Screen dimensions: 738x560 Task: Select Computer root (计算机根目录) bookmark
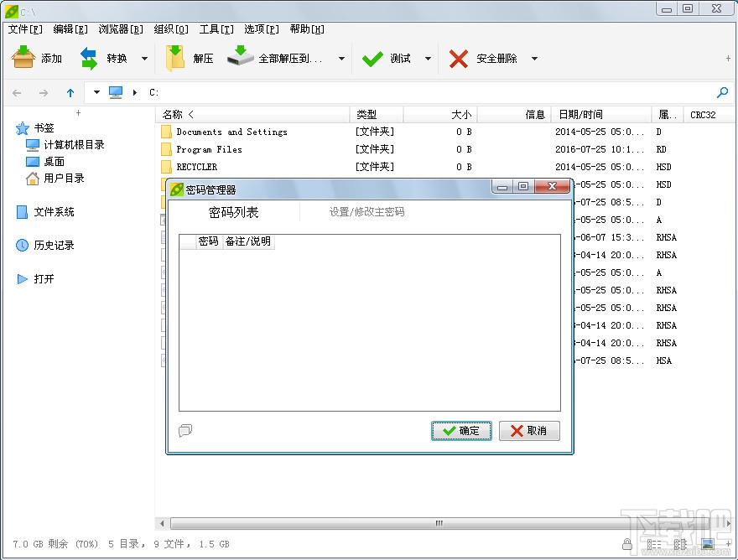point(65,145)
